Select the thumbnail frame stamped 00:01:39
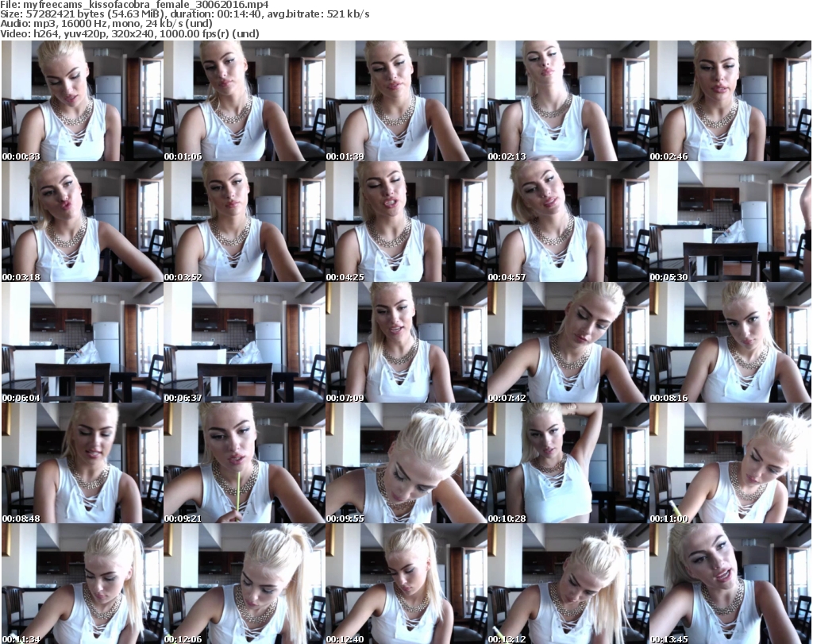 406,101
